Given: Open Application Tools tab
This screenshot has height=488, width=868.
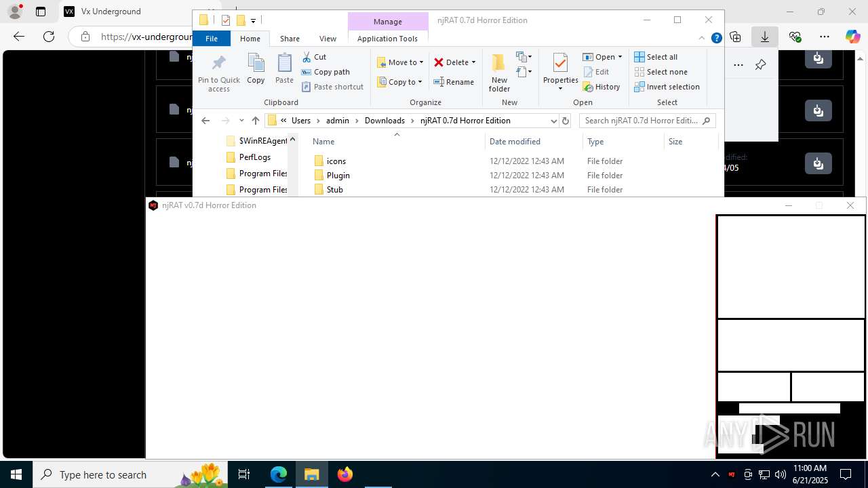Looking at the screenshot, I should (387, 39).
